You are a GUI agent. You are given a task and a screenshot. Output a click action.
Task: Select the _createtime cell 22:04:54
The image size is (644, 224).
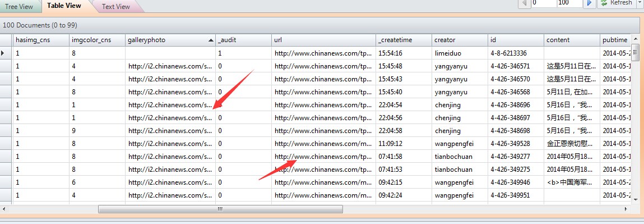click(404, 105)
